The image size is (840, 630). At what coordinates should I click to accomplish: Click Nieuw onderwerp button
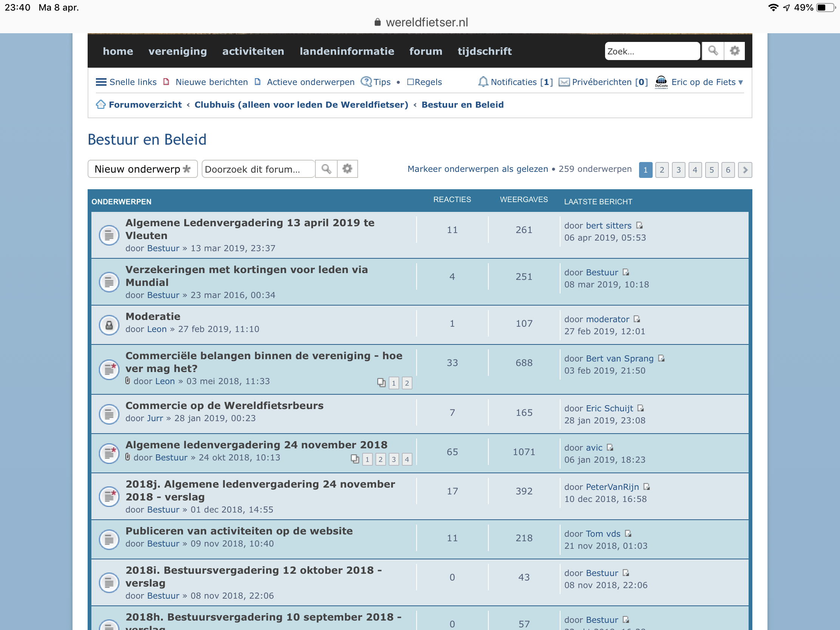tap(142, 169)
